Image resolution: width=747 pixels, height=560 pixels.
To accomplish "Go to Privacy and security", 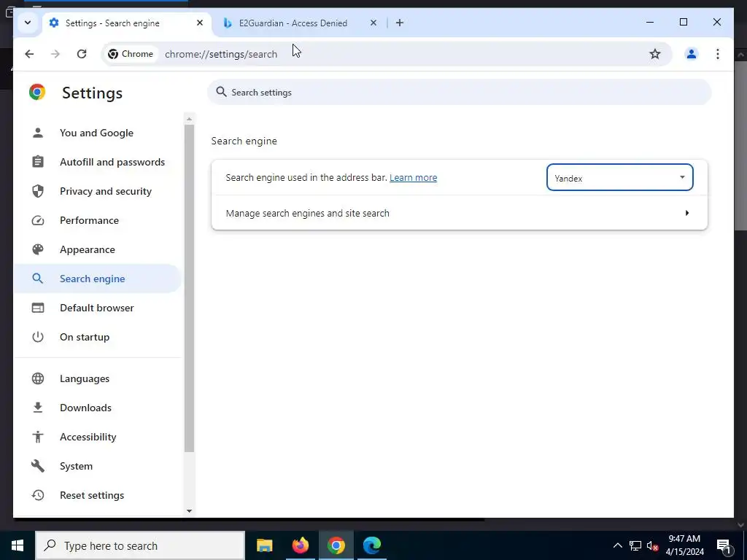I will coord(98,191).
